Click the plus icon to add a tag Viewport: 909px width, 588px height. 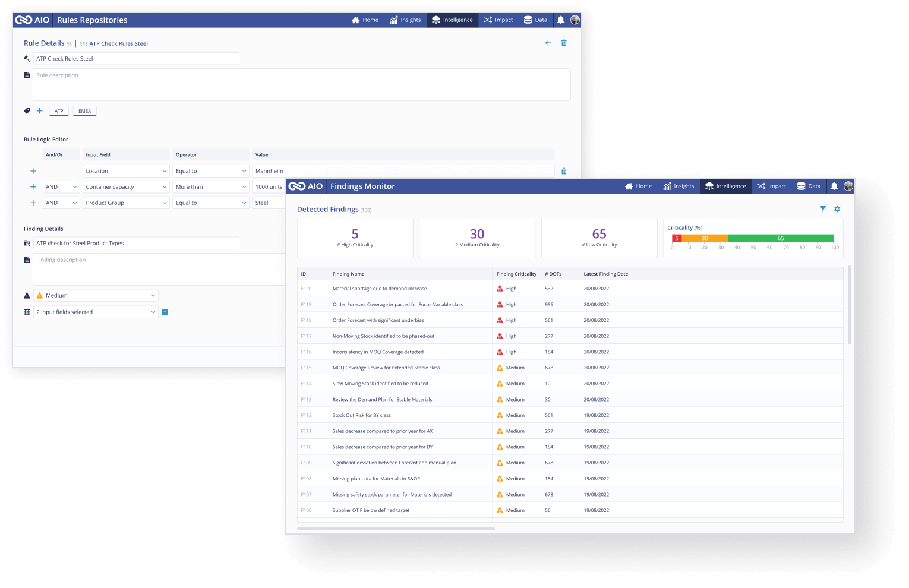pyautogui.click(x=39, y=110)
